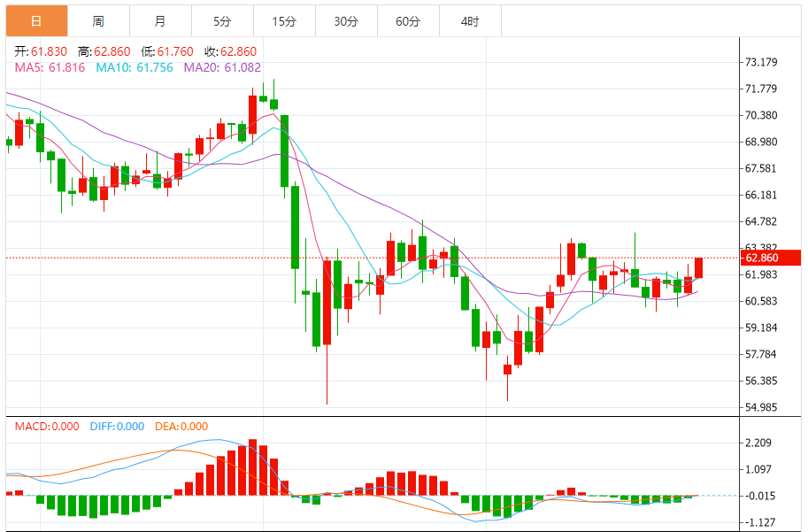Click the 54.985 price axis label

pyautogui.click(x=761, y=407)
